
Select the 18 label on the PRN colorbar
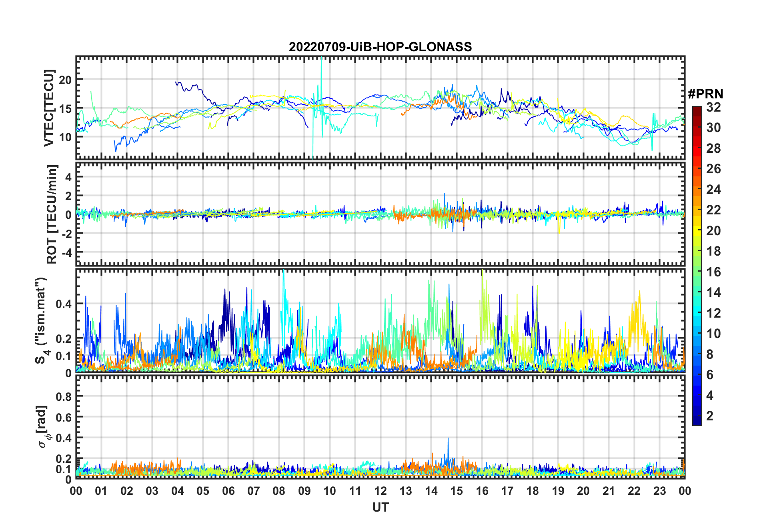(x=713, y=251)
